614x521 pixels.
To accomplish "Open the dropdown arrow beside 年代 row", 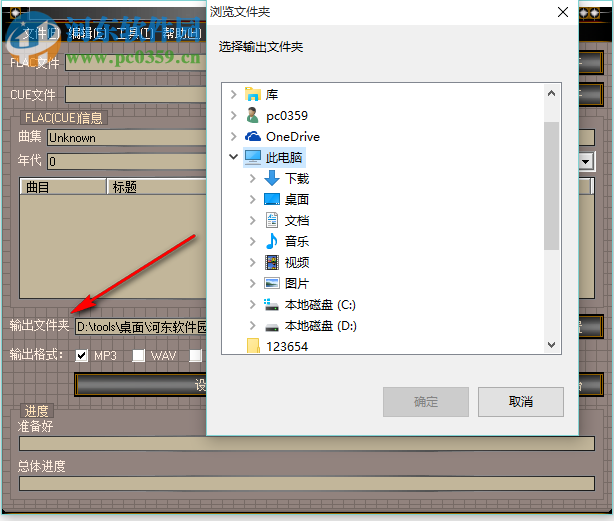I will pos(586,161).
